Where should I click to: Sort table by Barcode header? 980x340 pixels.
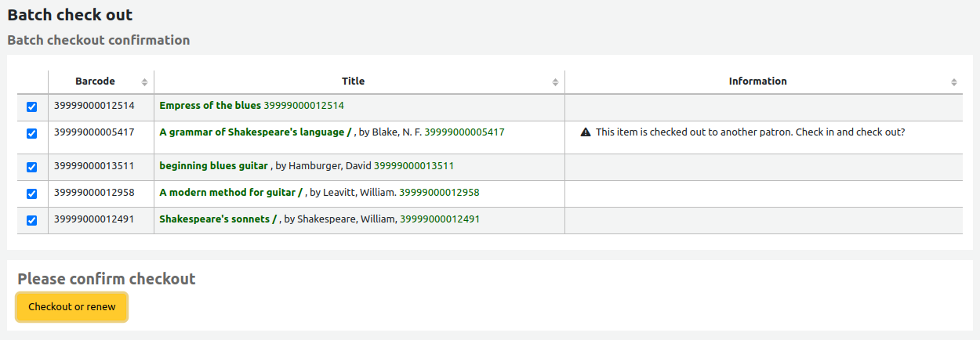(x=95, y=81)
